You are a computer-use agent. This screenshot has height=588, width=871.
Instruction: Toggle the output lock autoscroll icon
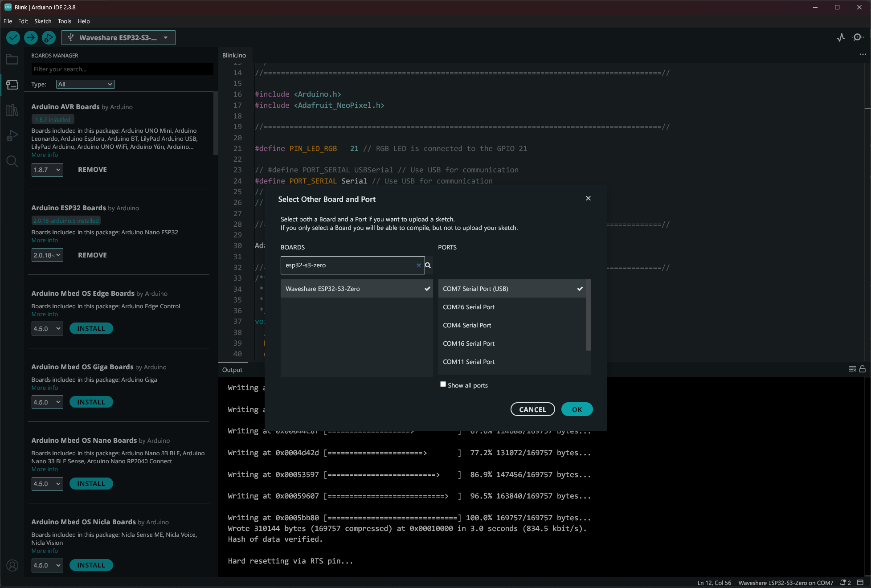coord(863,369)
